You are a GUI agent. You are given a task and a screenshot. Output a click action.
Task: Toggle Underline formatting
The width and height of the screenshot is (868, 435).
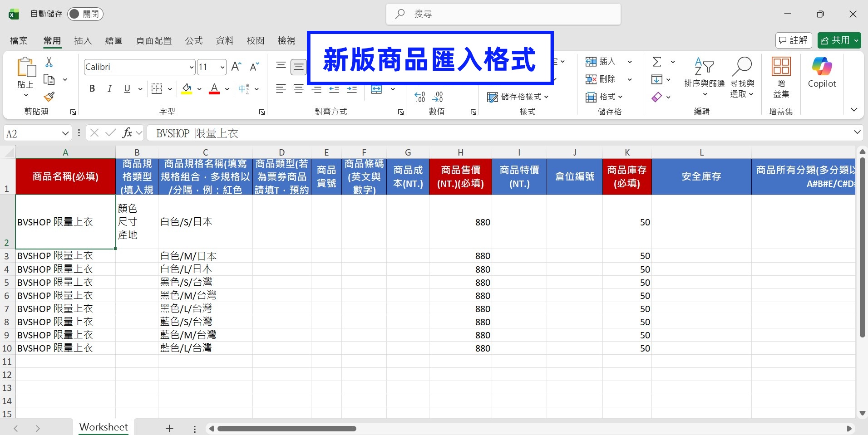click(x=127, y=88)
